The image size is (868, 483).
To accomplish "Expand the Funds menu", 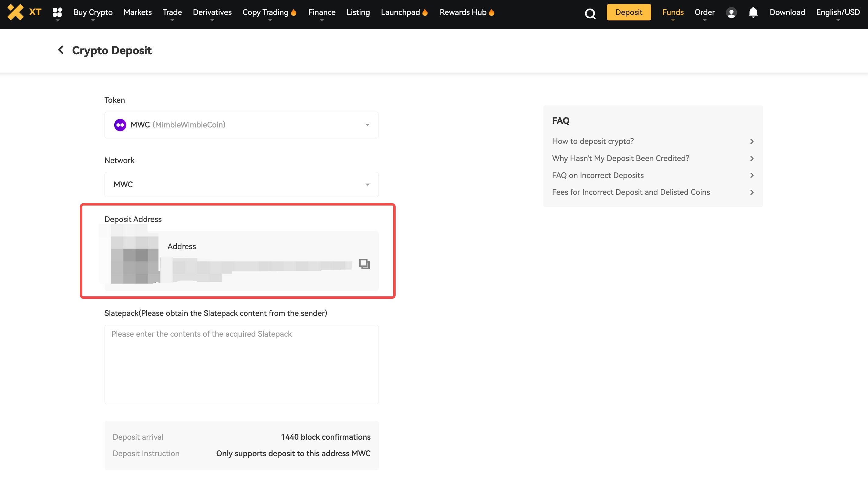I will pos(673,13).
